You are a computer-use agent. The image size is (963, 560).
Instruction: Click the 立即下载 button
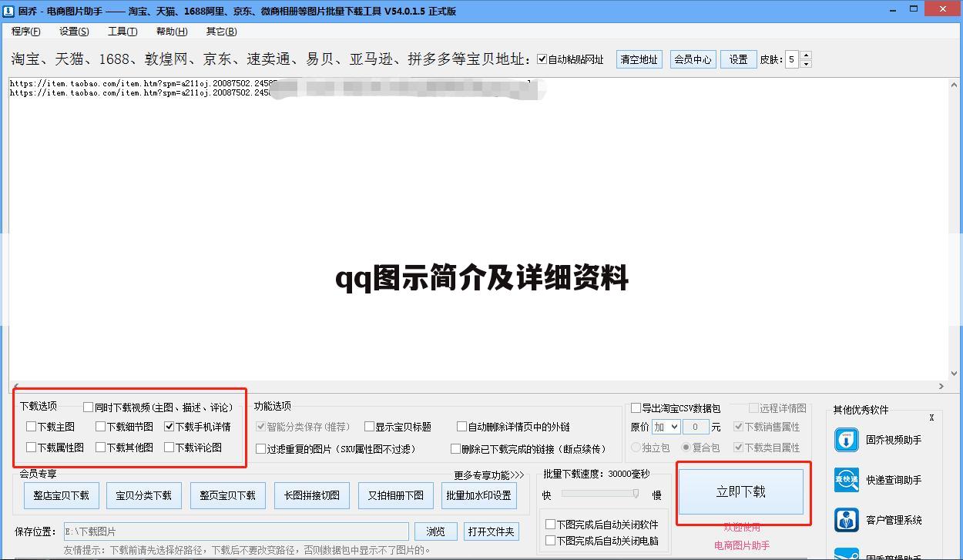(x=740, y=492)
